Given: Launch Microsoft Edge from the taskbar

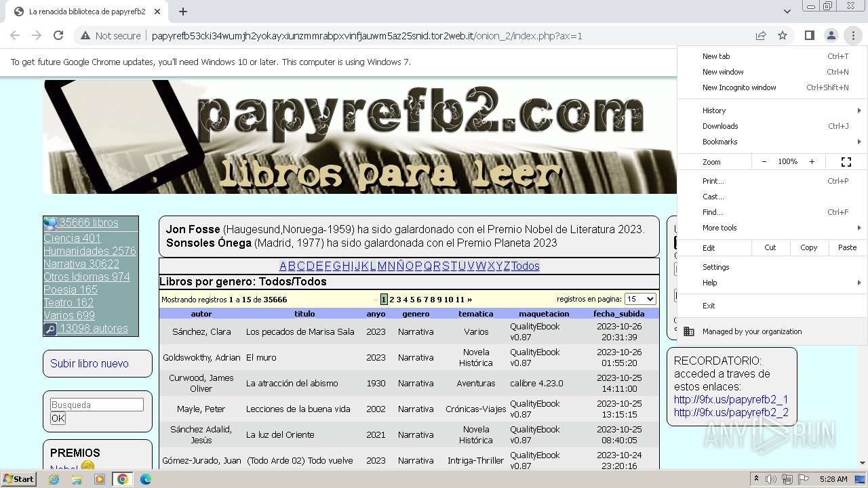Looking at the screenshot, I should pyautogui.click(x=146, y=479).
